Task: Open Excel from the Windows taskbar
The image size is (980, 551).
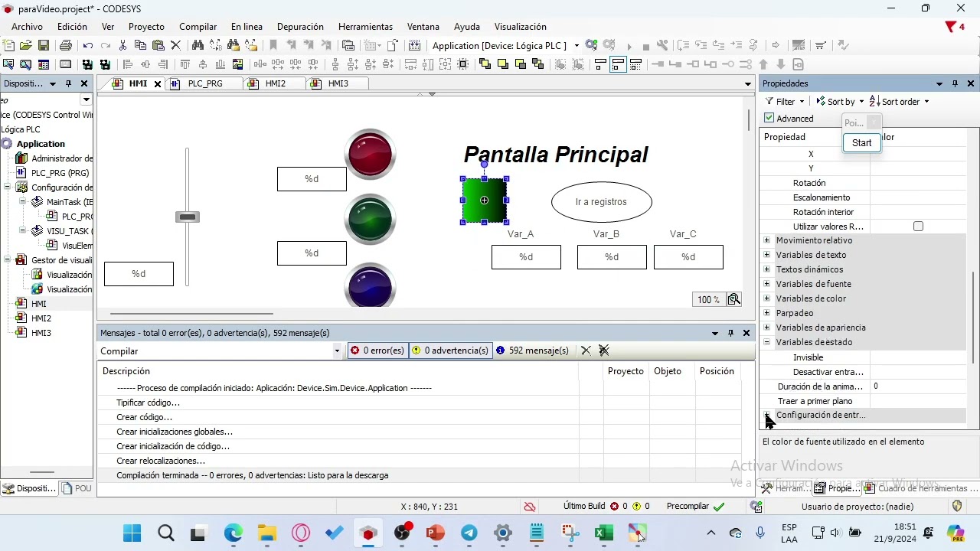Action: coord(604,533)
